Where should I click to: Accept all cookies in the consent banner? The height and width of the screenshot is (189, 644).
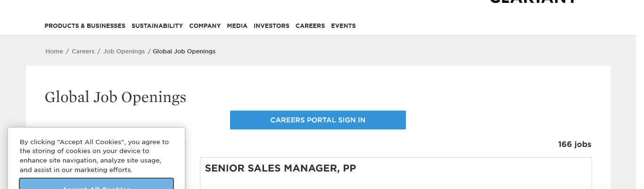[96, 185]
